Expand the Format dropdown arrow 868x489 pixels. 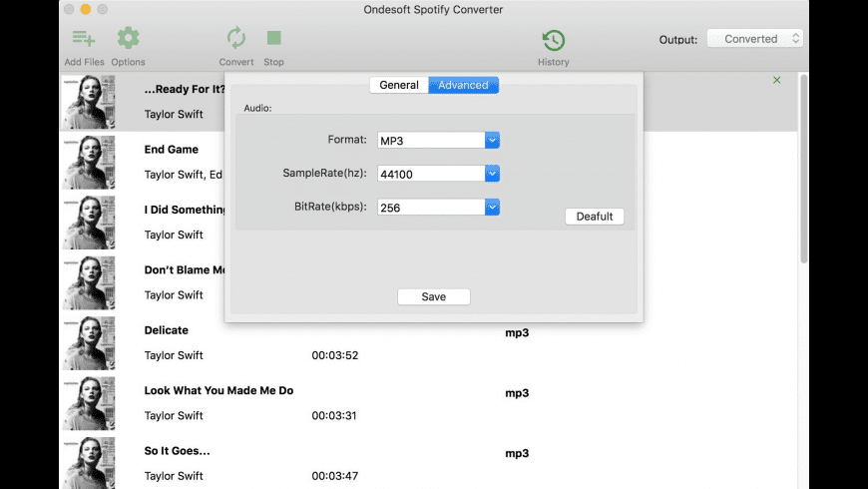coord(492,140)
